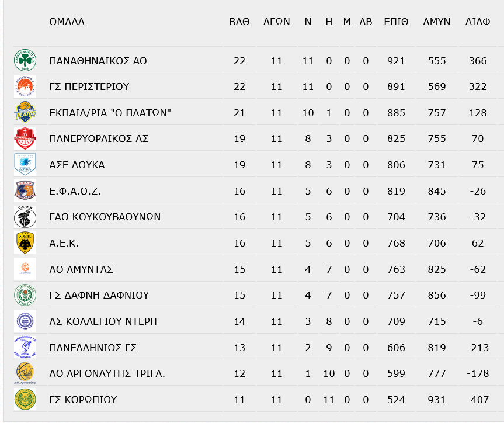Sort standings by ΒΑΘ points column

pos(239,22)
